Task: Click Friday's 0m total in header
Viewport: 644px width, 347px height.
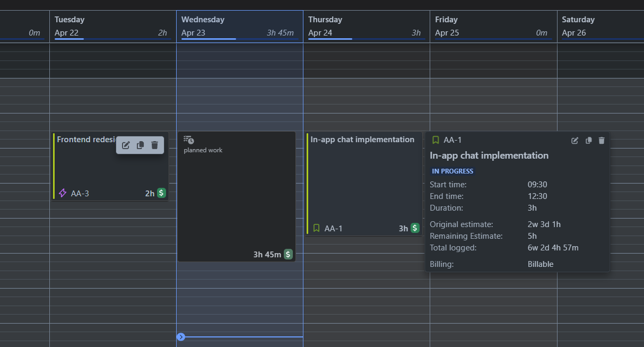Action: (542, 33)
